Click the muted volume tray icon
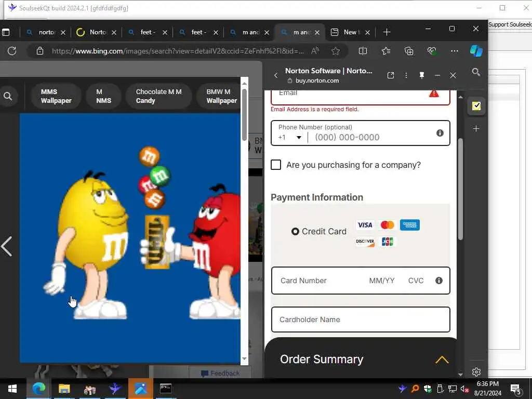This screenshot has height=399, width=532. click(464, 389)
